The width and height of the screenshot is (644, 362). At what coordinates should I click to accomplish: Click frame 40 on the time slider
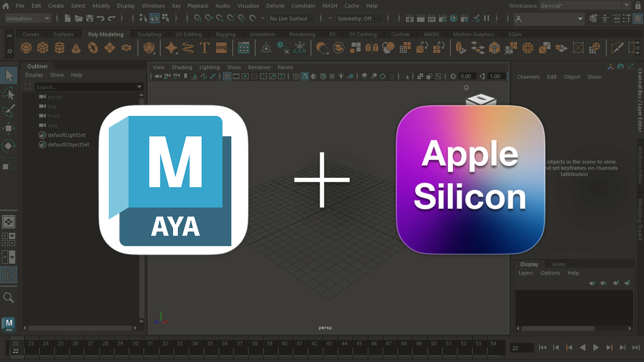point(284,343)
